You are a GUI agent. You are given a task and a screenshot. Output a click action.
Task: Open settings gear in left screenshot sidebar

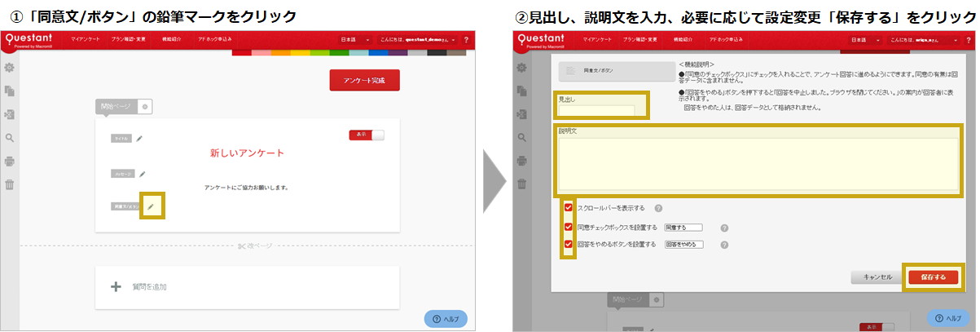click(10, 67)
